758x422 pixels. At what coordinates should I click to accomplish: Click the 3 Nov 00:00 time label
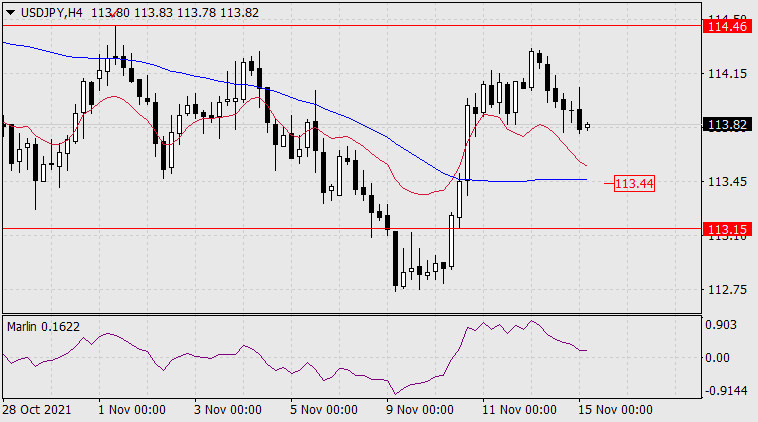pyautogui.click(x=228, y=410)
